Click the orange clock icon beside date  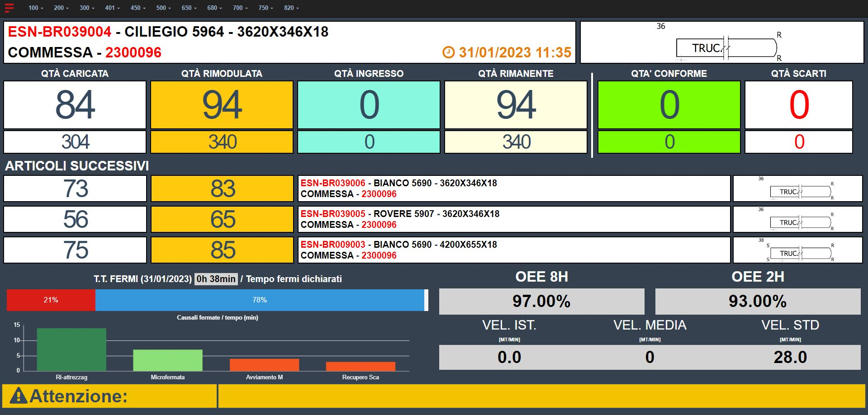tap(448, 52)
